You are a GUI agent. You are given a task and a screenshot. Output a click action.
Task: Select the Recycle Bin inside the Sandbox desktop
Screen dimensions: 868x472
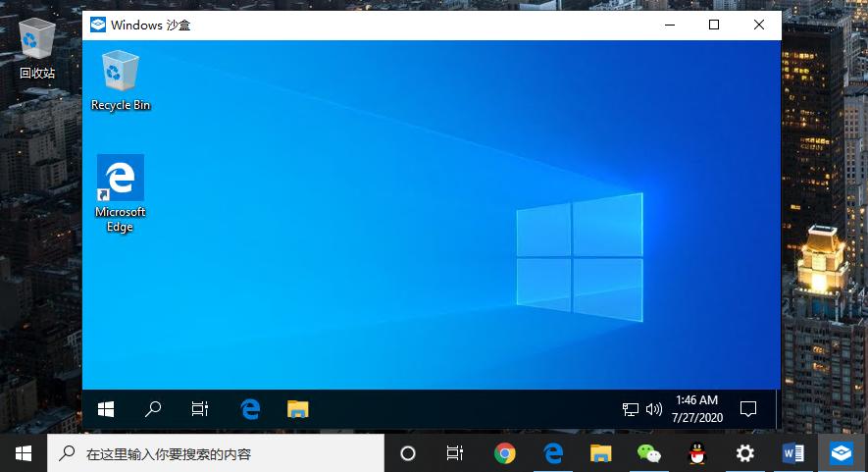coord(120,80)
